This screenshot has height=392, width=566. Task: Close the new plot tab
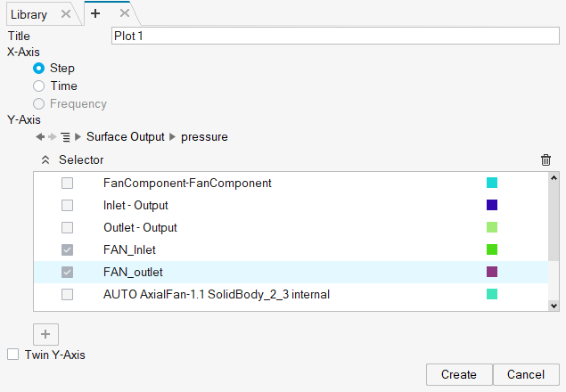pos(125,13)
